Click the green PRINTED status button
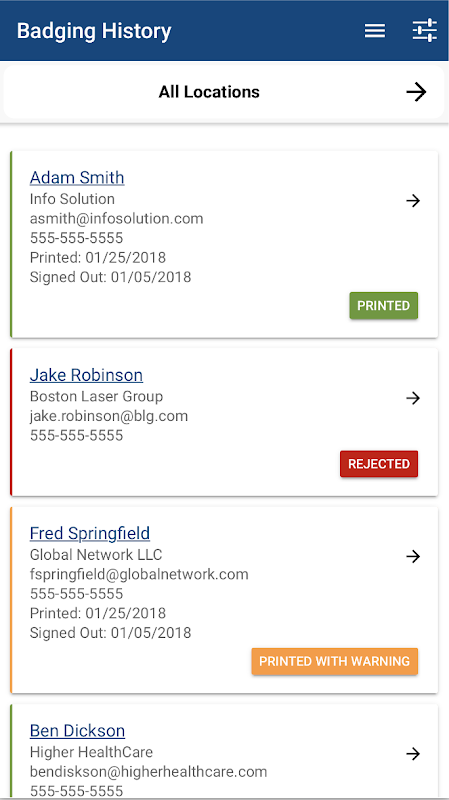The width and height of the screenshot is (449, 800). click(x=384, y=306)
